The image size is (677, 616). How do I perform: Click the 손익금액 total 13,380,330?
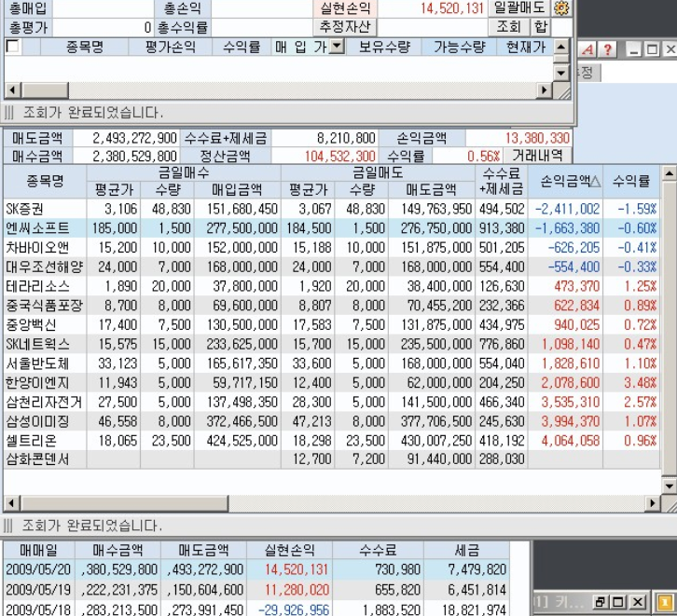click(537, 138)
